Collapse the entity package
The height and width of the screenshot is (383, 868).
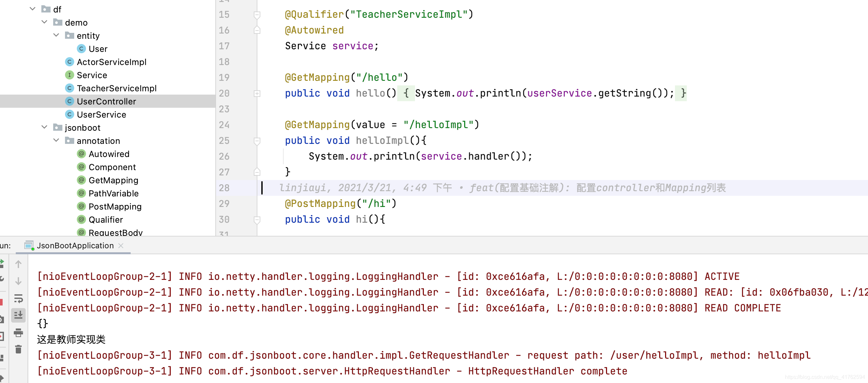tap(56, 35)
